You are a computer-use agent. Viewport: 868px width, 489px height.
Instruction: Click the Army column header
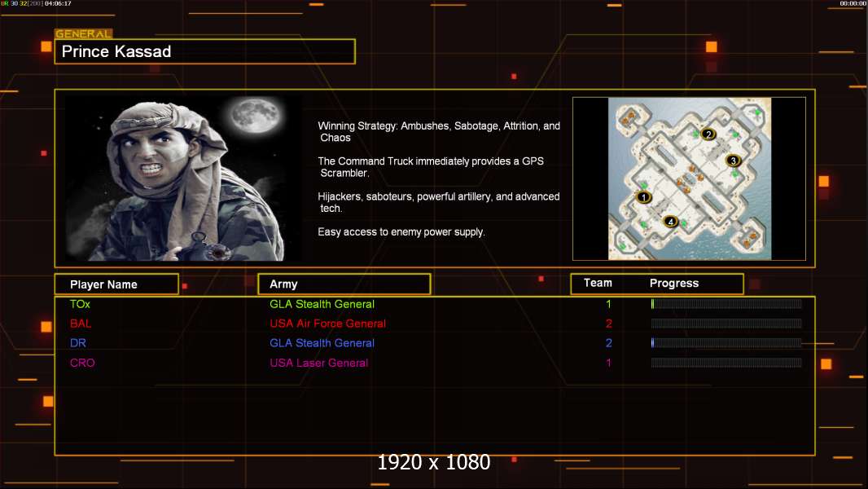[344, 284]
